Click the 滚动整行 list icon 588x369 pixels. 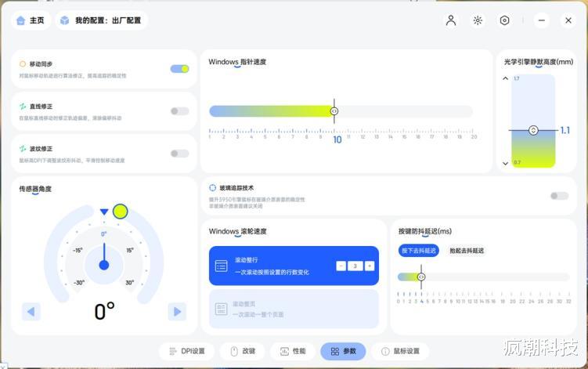(222, 266)
